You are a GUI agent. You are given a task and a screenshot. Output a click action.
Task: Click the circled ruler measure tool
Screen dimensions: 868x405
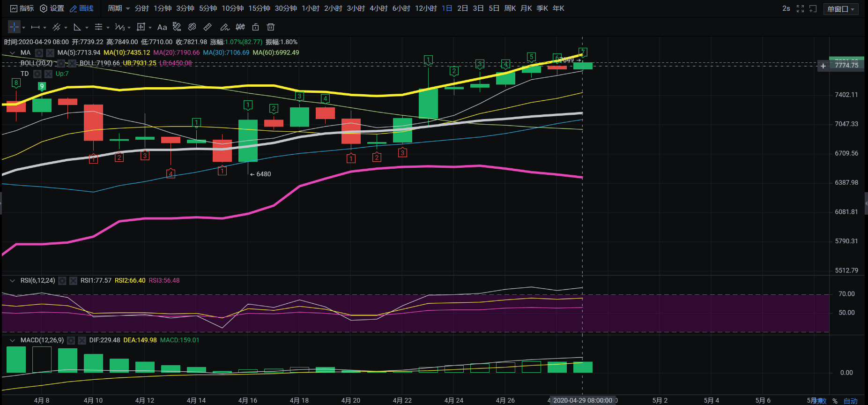point(192,27)
